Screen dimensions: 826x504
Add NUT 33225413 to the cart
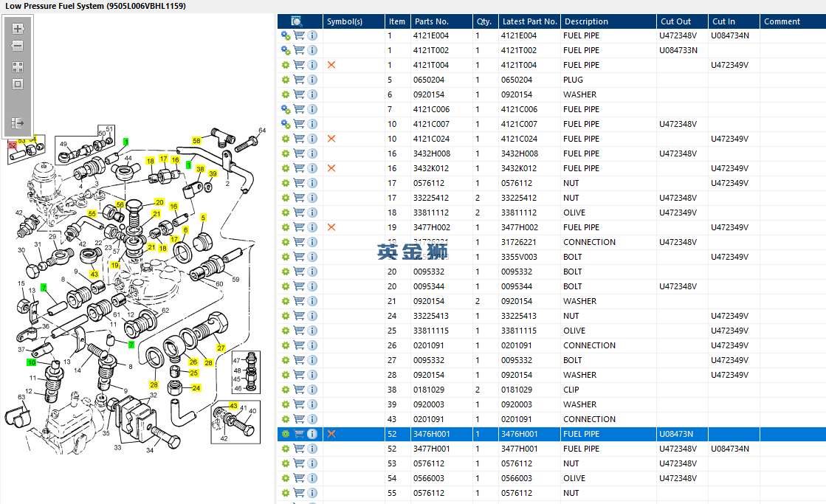tap(299, 315)
